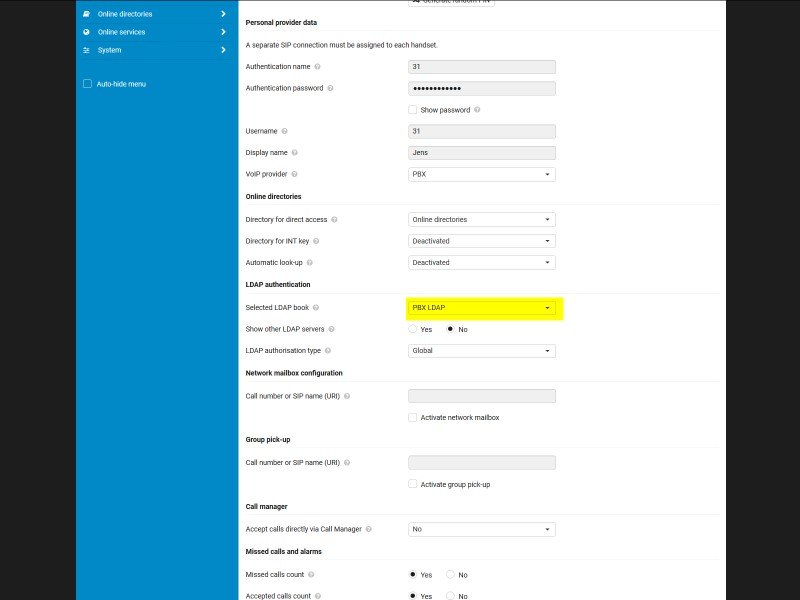
Task: Tick the Auto-hide menu checkbox
Action: 88,84
